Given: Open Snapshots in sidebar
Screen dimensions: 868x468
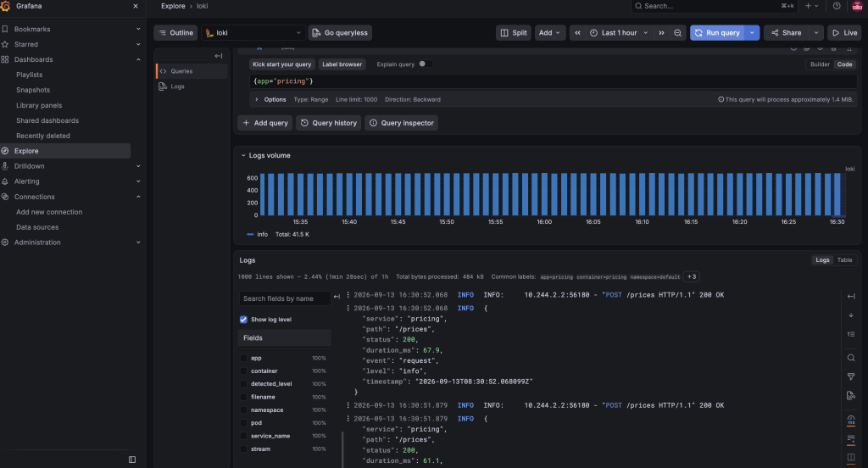Looking at the screenshot, I should click(33, 90).
